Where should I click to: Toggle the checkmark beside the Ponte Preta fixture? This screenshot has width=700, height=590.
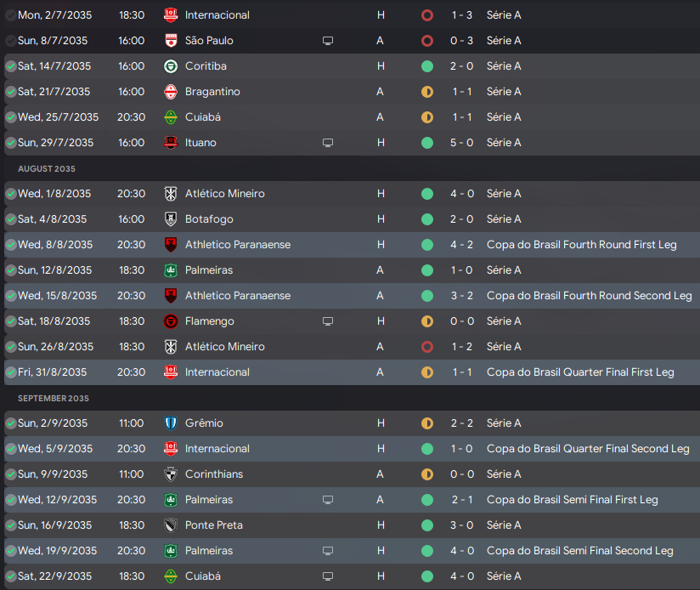(10, 525)
